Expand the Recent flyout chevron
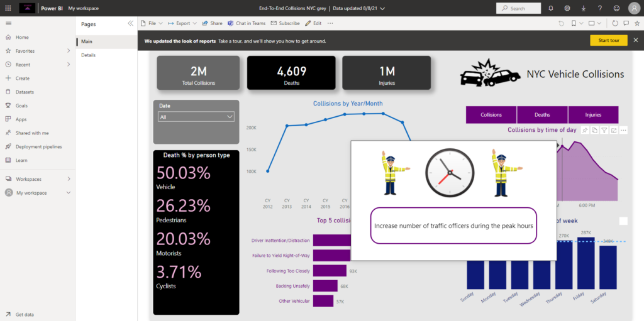 click(x=69, y=65)
